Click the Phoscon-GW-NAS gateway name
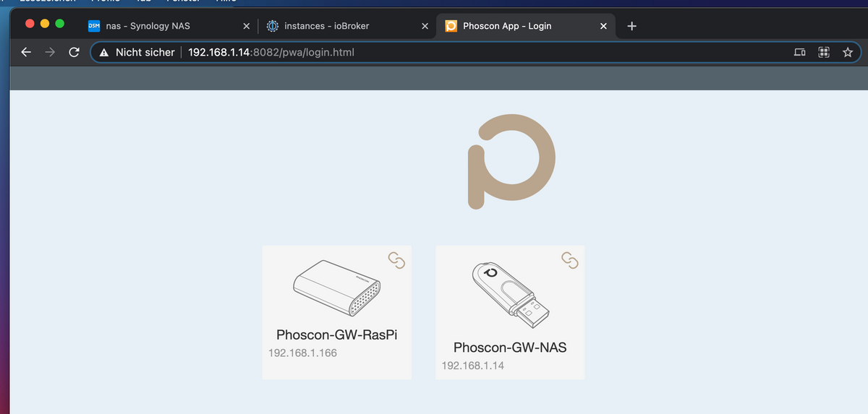868x414 pixels. pos(510,348)
